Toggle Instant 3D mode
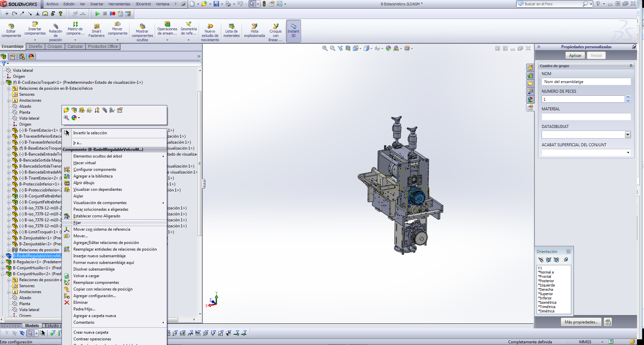 (293, 31)
